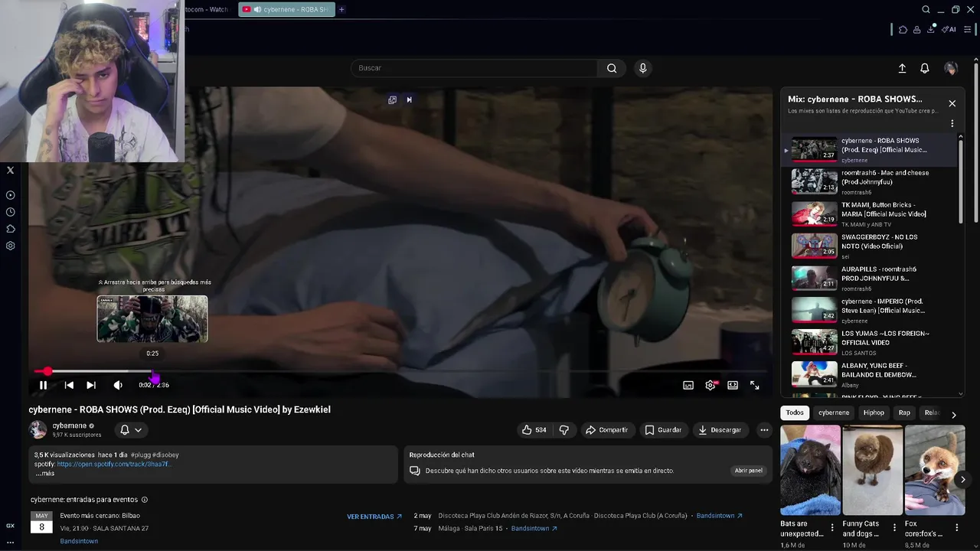Open the cybernene channel name link
The image size is (980, 551).
tap(70, 425)
